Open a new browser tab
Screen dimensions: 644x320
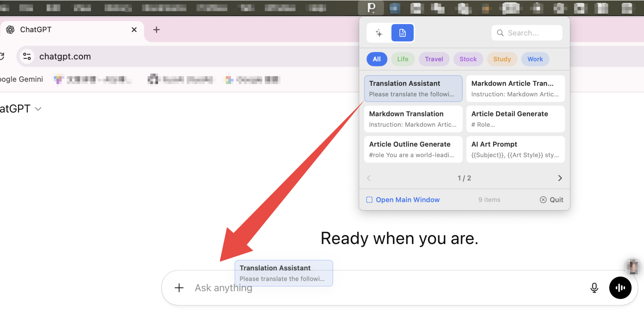[x=156, y=30]
